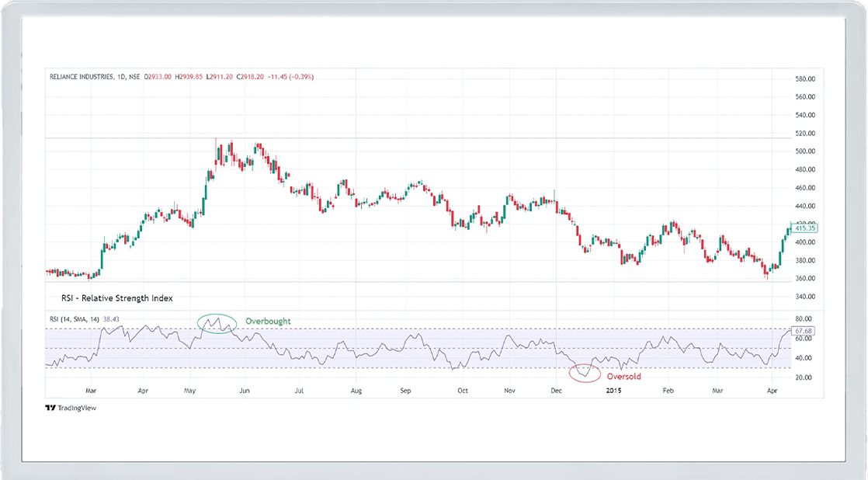Click the green Overbought ellipse marker
Viewport: 868px width, 480px height.
pyautogui.click(x=217, y=322)
